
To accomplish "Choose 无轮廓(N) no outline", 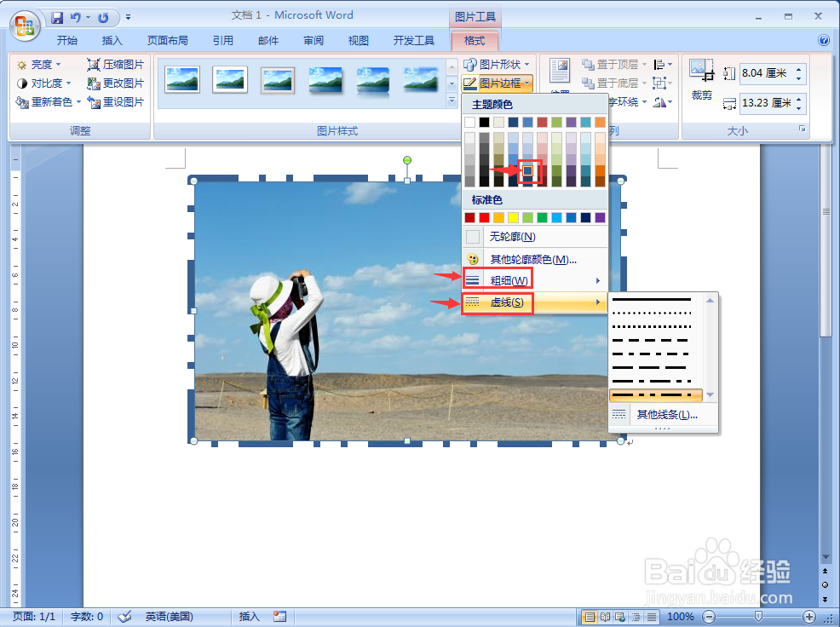I will [x=535, y=236].
